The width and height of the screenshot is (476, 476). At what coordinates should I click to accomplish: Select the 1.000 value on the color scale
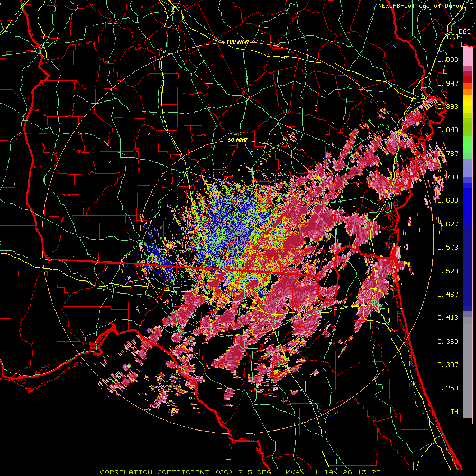tap(448, 59)
